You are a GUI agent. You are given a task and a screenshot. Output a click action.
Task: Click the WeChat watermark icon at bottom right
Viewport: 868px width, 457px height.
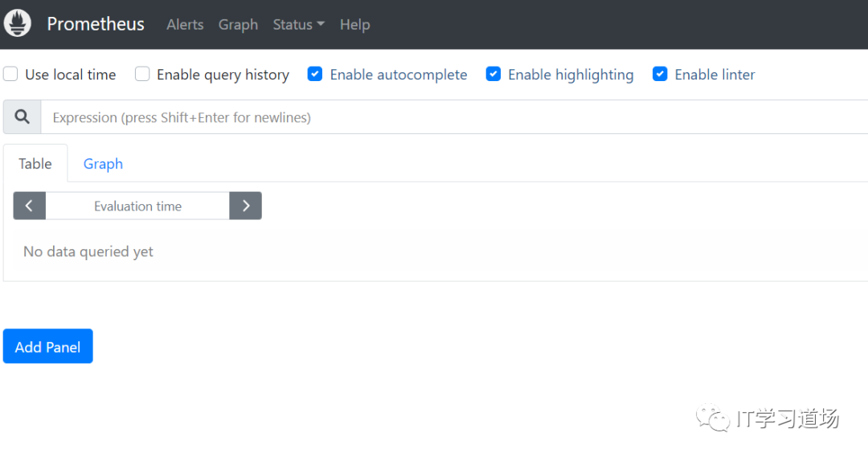pos(714,418)
